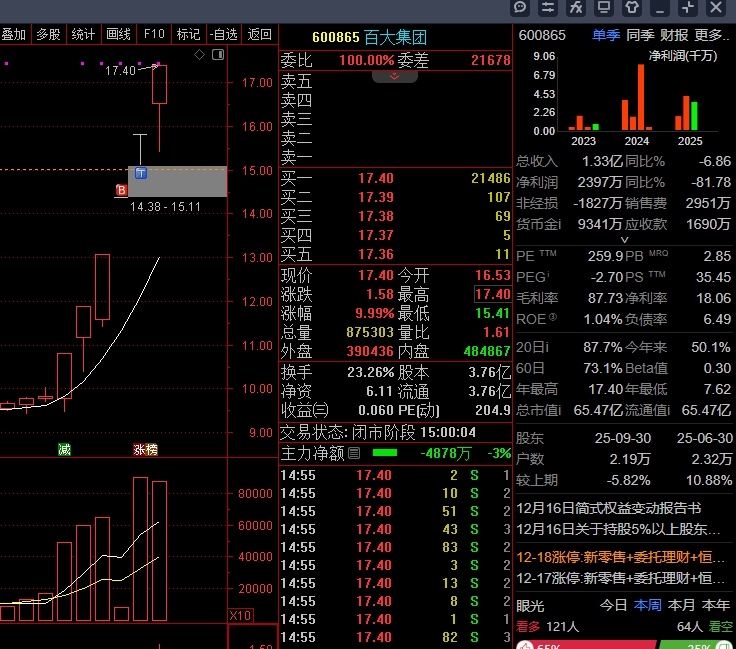This screenshot has height=649, width=736.
Task: Click the 百大集团 stock name title
Action: [x=395, y=37]
